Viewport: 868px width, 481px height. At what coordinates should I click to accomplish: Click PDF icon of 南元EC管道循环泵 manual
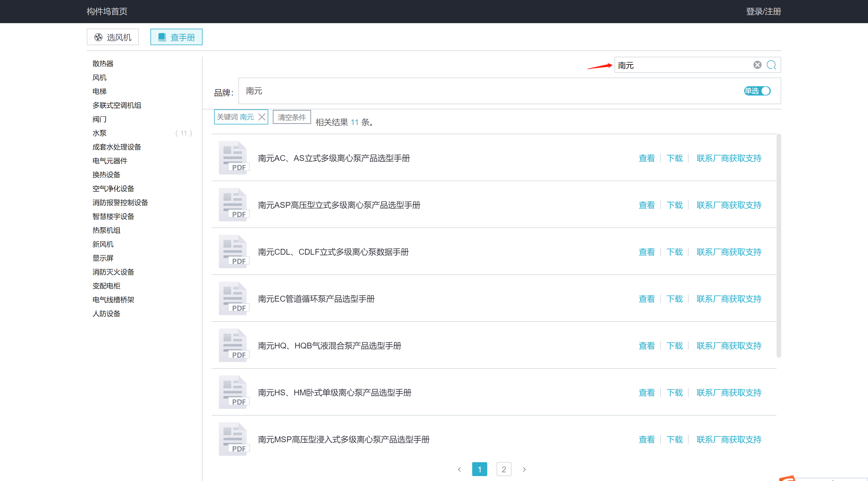click(x=234, y=298)
